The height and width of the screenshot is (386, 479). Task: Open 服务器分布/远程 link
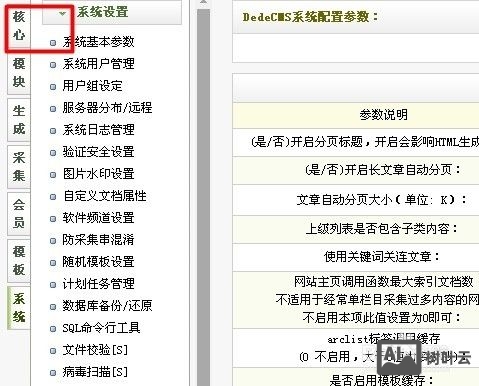coord(107,108)
